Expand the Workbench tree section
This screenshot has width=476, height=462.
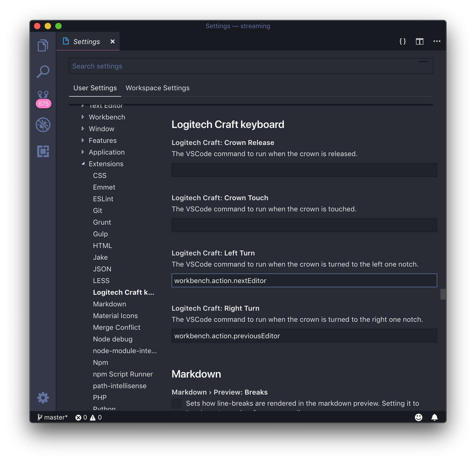pos(83,117)
